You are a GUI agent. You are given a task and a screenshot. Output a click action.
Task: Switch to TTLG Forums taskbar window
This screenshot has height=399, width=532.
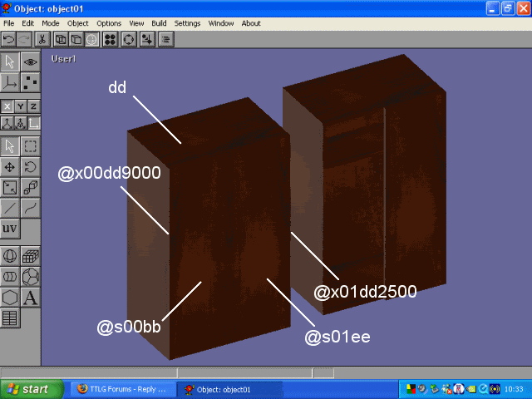[121, 389]
